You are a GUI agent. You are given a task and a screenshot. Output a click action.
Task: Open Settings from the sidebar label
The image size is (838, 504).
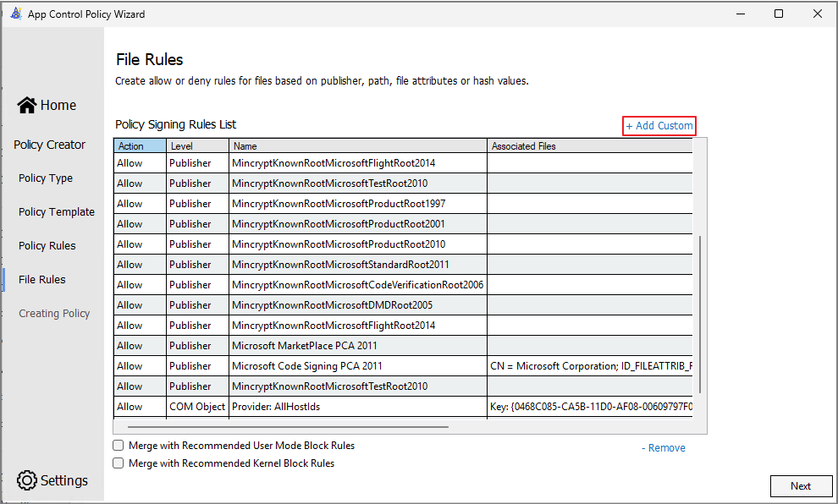point(64,480)
